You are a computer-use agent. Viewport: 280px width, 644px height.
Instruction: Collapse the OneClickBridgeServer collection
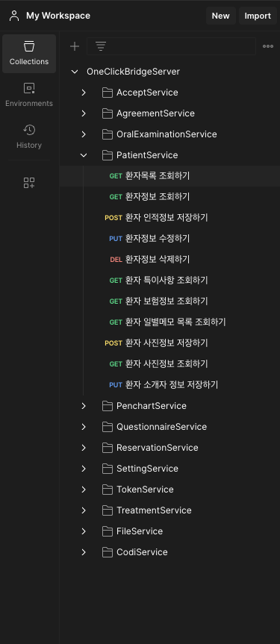click(x=75, y=72)
